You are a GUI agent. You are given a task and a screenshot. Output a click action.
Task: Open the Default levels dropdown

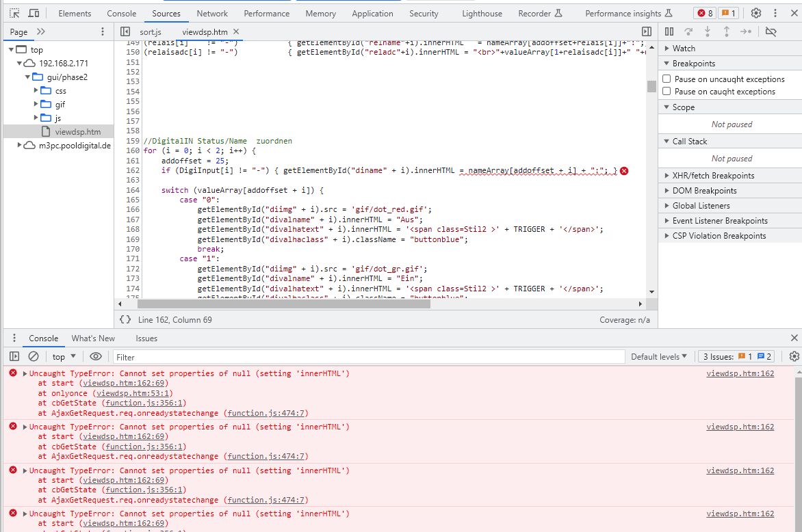659,357
